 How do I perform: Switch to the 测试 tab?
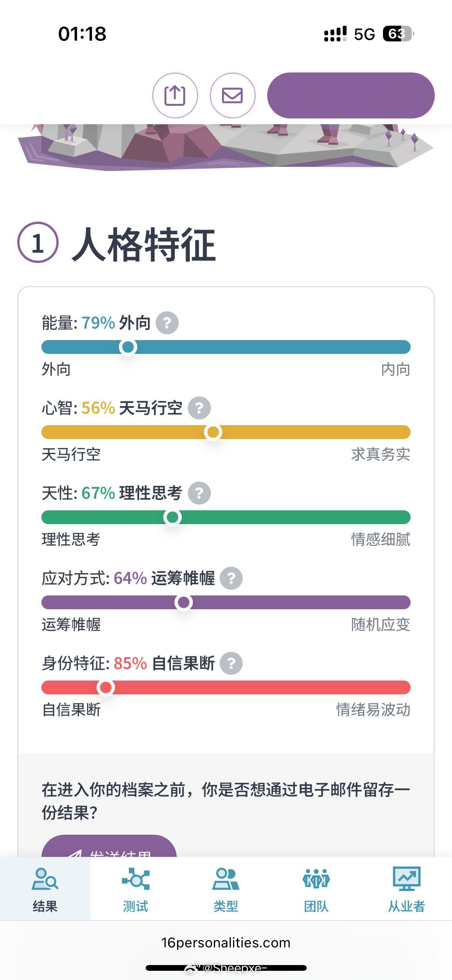135,889
